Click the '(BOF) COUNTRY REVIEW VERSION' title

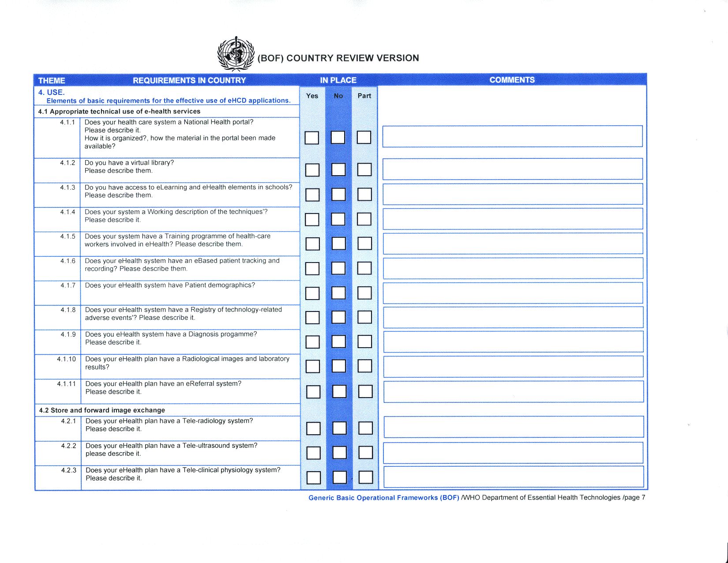338,58
